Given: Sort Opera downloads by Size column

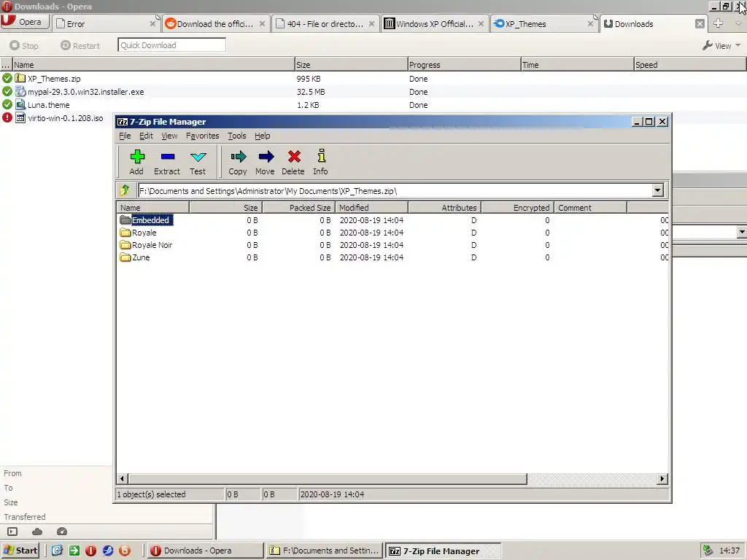Looking at the screenshot, I should click(x=351, y=65).
